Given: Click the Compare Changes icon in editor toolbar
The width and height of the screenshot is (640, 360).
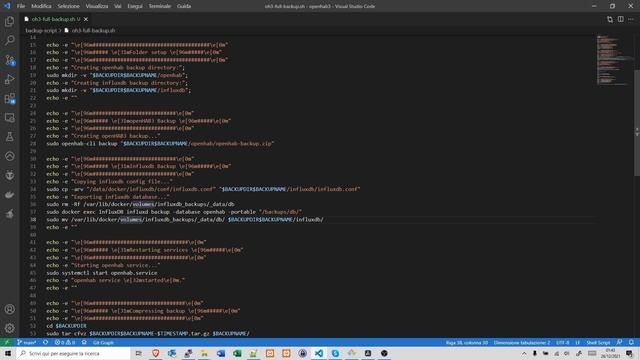Looking at the screenshot, I should [610, 19].
